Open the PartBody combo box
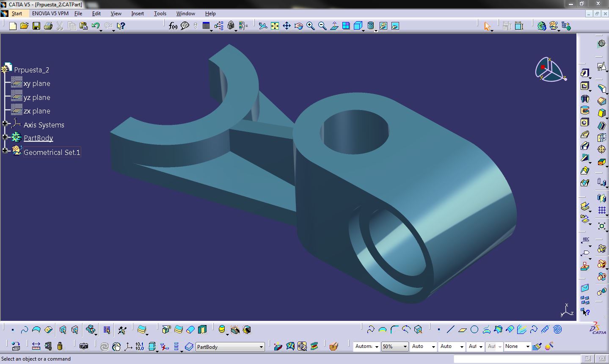Viewport: 609px width, 364px height. [230, 347]
